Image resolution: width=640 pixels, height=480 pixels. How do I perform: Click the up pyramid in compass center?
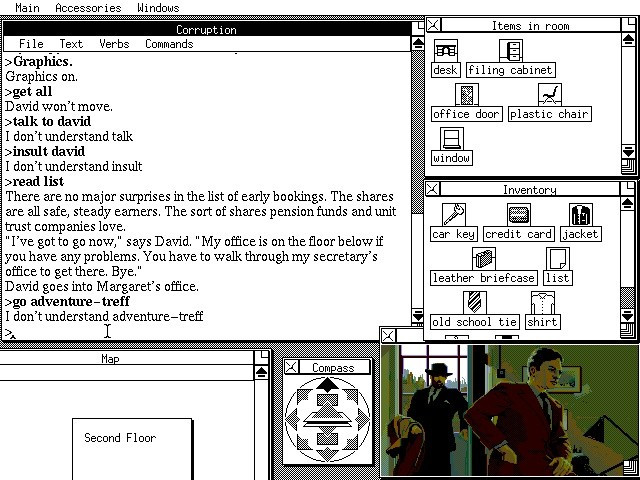(x=328, y=410)
